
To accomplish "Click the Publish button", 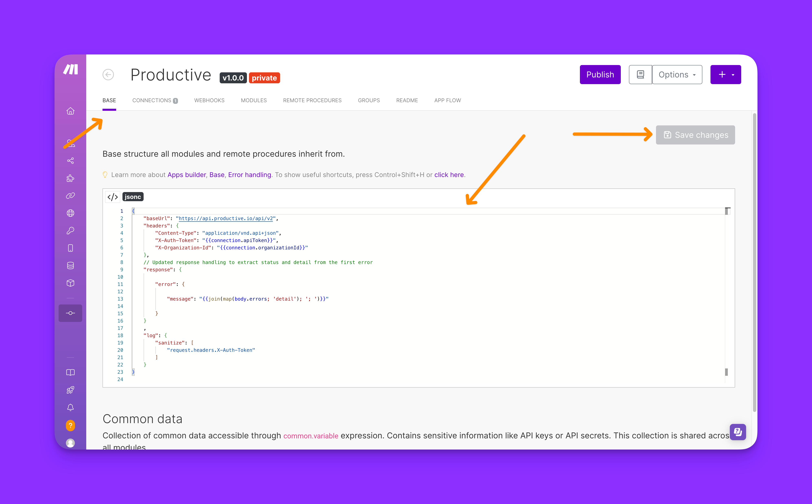I will 600,75.
